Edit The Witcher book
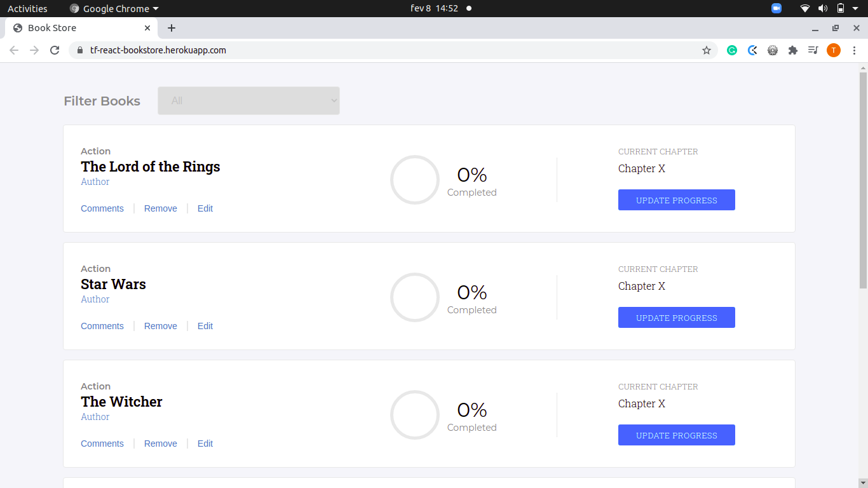The height and width of the screenshot is (488, 868). pyautogui.click(x=205, y=444)
